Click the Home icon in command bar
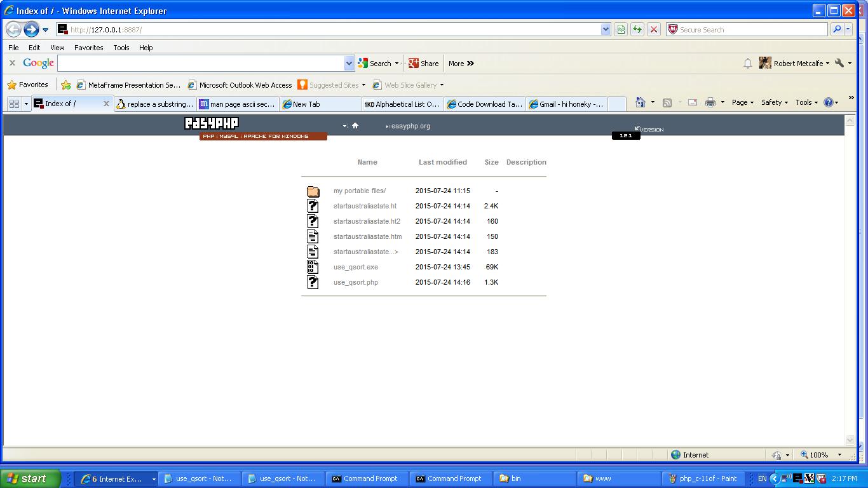 point(641,102)
